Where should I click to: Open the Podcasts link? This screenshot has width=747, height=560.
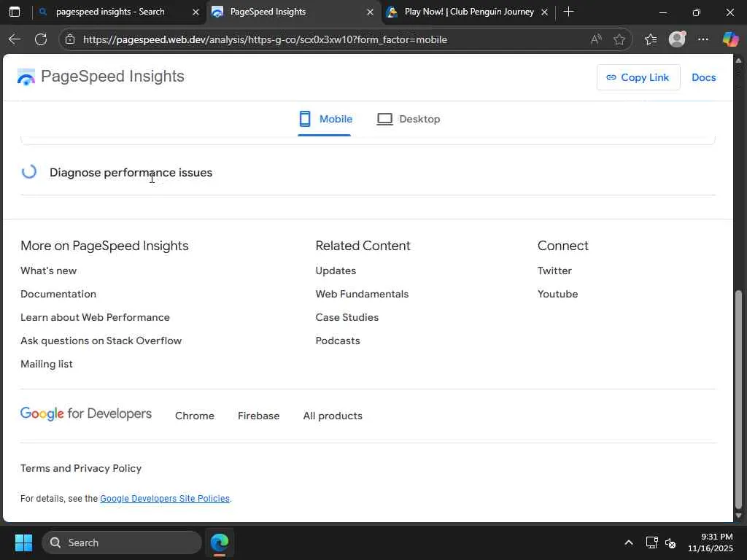(338, 341)
